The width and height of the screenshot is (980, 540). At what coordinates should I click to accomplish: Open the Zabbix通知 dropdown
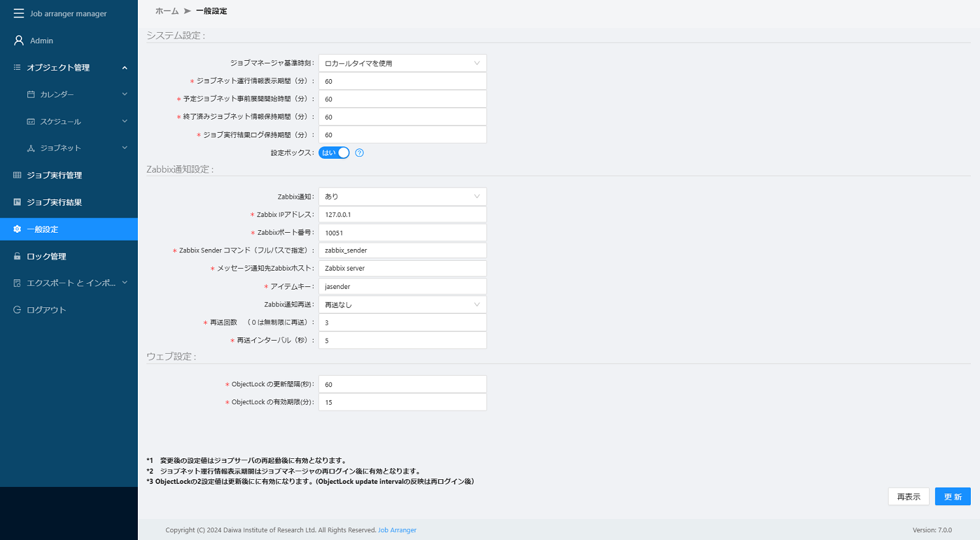point(402,197)
